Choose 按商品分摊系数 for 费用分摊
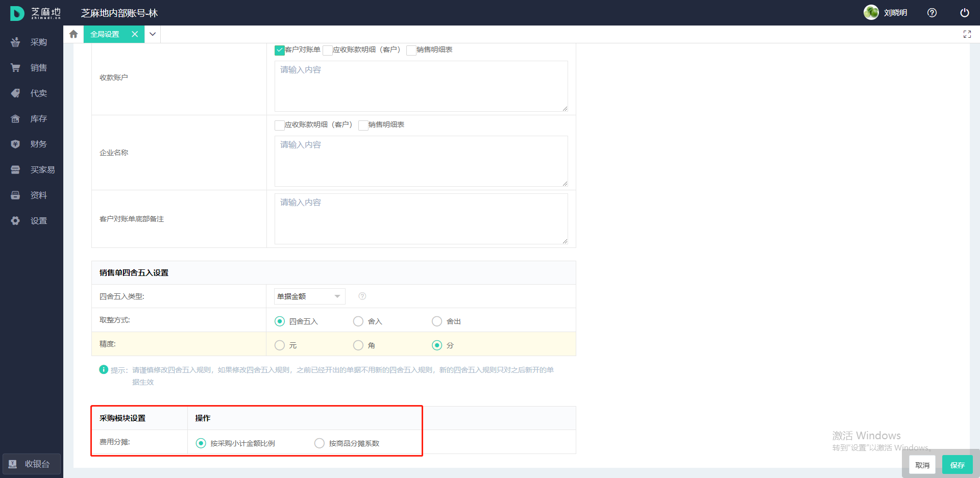The height and width of the screenshot is (478, 980). pyautogui.click(x=320, y=443)
